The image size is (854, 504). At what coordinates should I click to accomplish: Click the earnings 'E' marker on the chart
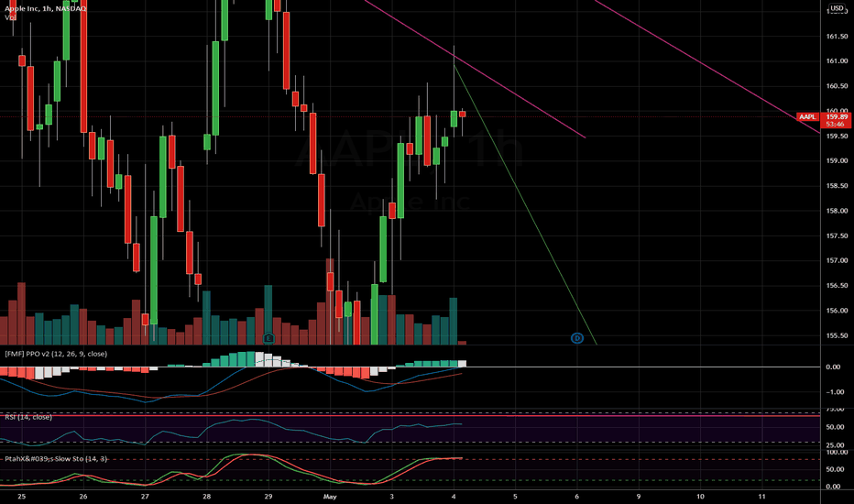point(268,338)
